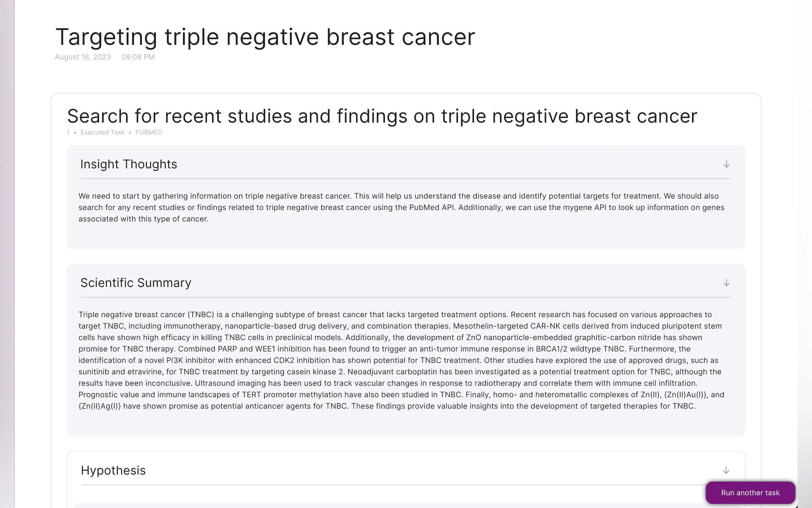This screenshot has height=508, width=812.
Task: Select the Insight Thoughts heading
Action: tap(129, 164)
